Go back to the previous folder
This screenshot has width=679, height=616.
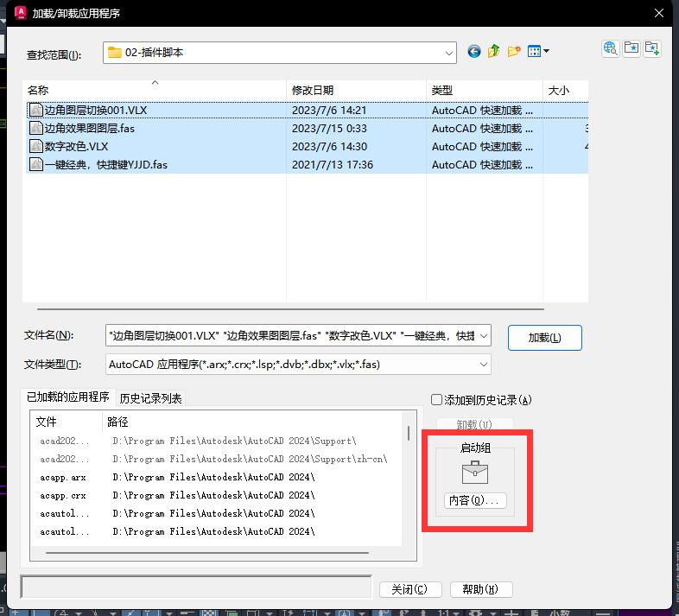click(x=474, y=52)
